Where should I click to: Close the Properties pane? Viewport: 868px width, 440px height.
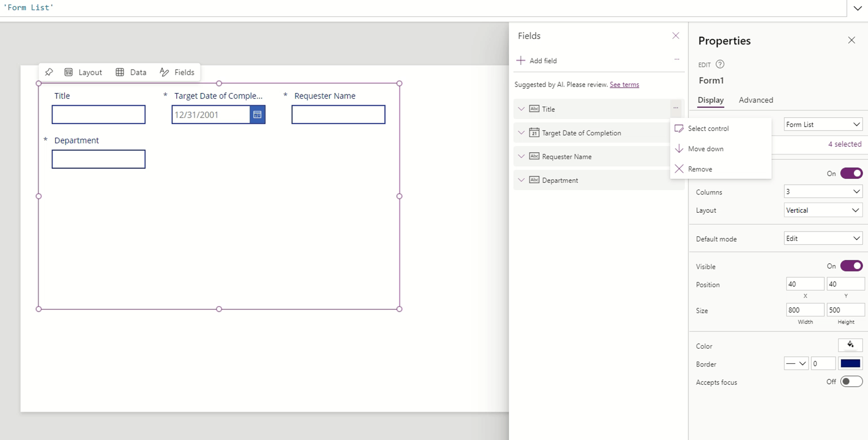852,40
